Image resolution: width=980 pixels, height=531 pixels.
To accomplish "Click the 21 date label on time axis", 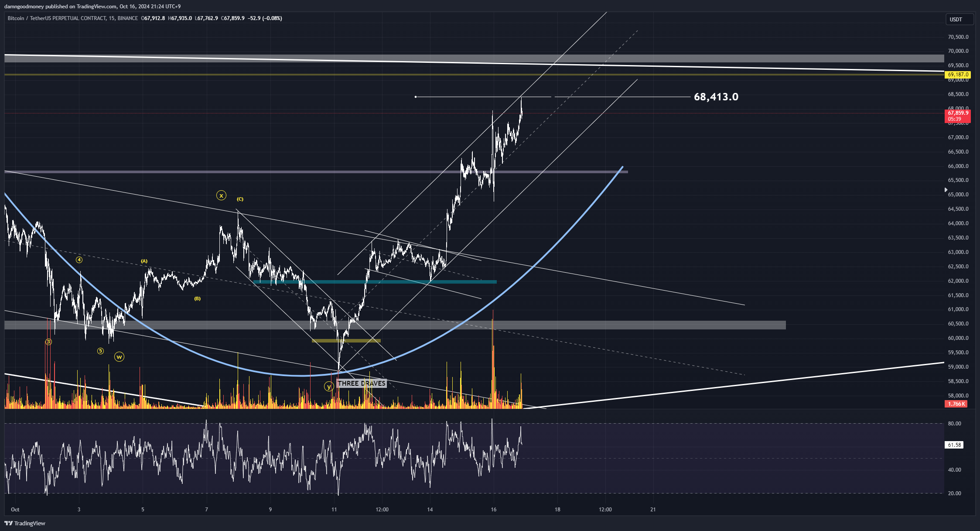I will [x=653, y=509].
